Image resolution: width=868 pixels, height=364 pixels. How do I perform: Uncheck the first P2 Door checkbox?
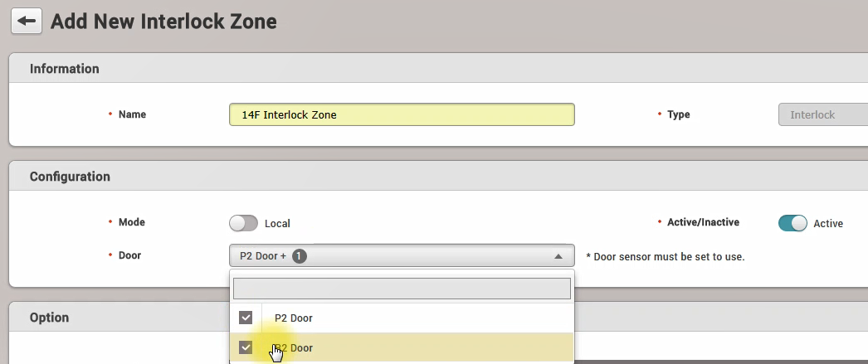click(246, 318)
